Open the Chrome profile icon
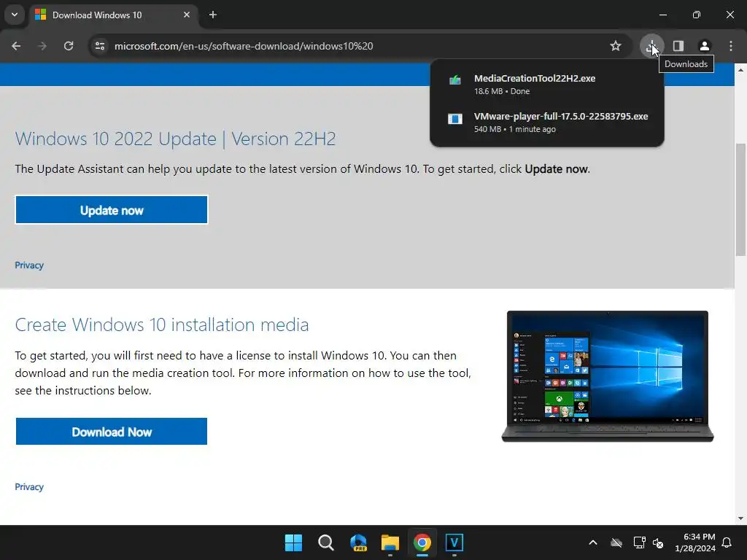 point(705,46)
